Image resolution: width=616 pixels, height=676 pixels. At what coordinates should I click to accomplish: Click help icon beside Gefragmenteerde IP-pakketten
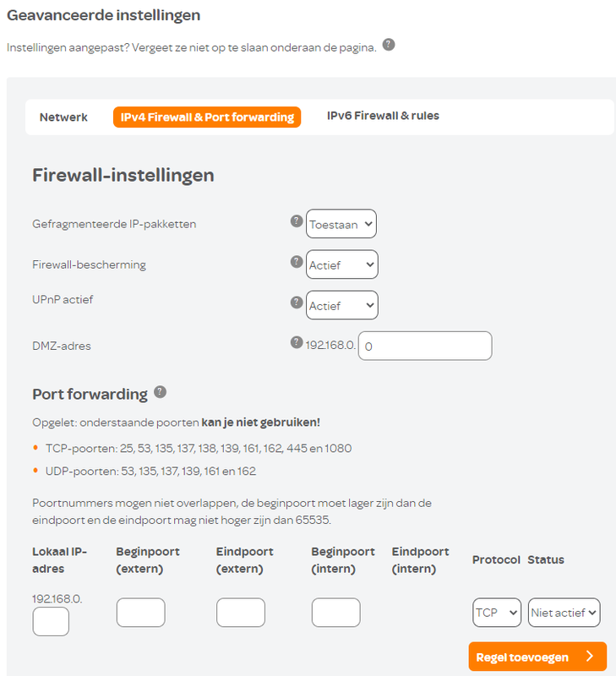pyautogui.click(x=297, y=221)
